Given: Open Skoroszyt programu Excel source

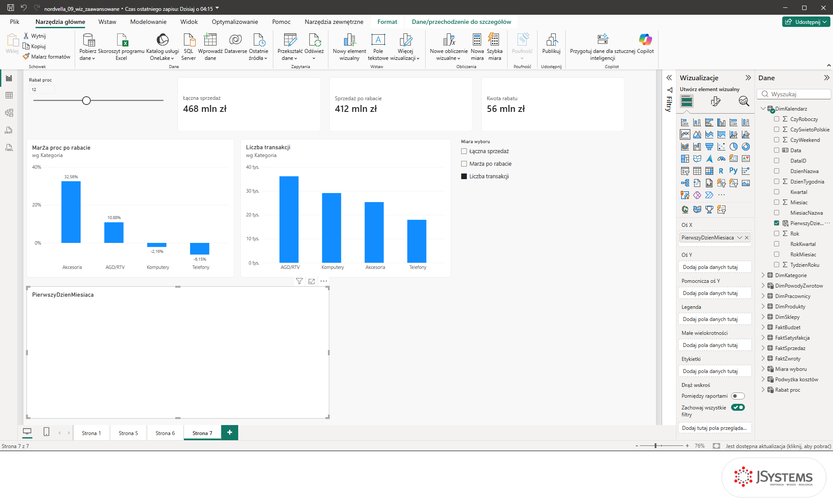Looking at the screenshot, I should (121, 47).
